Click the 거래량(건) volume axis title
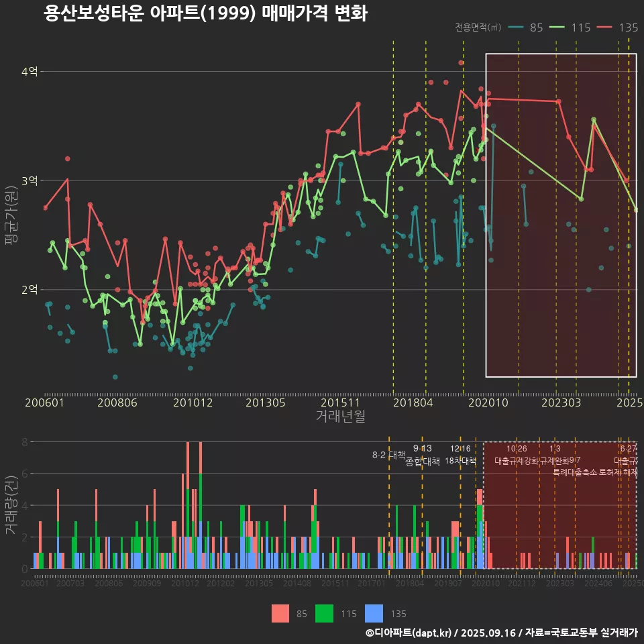The image size is (644, 644). [11, 505]
